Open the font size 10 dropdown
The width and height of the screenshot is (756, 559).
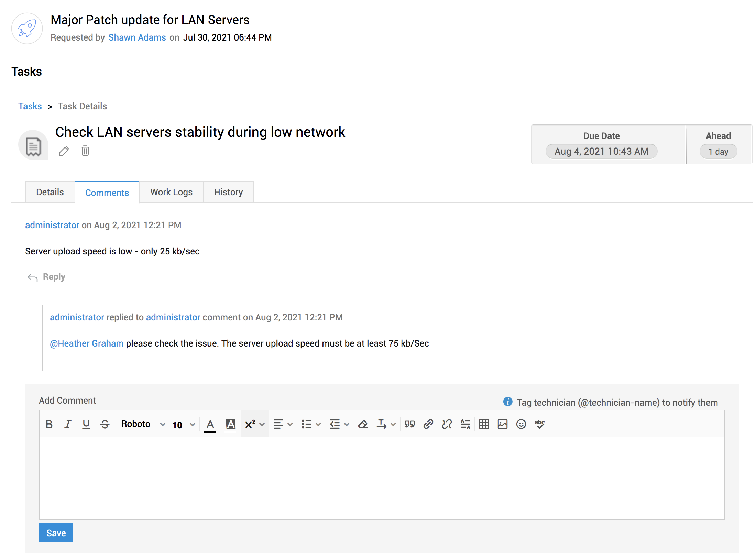pos(184,425)
